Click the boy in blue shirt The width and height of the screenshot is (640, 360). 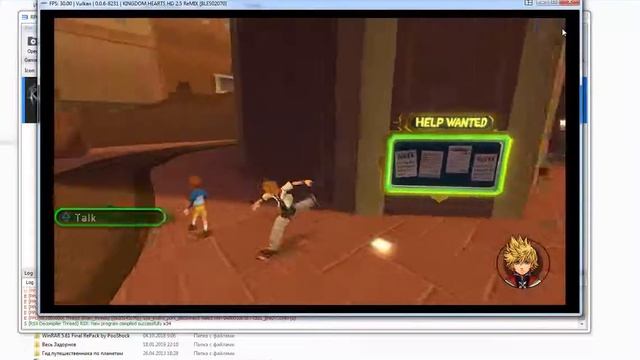(198, 206)
